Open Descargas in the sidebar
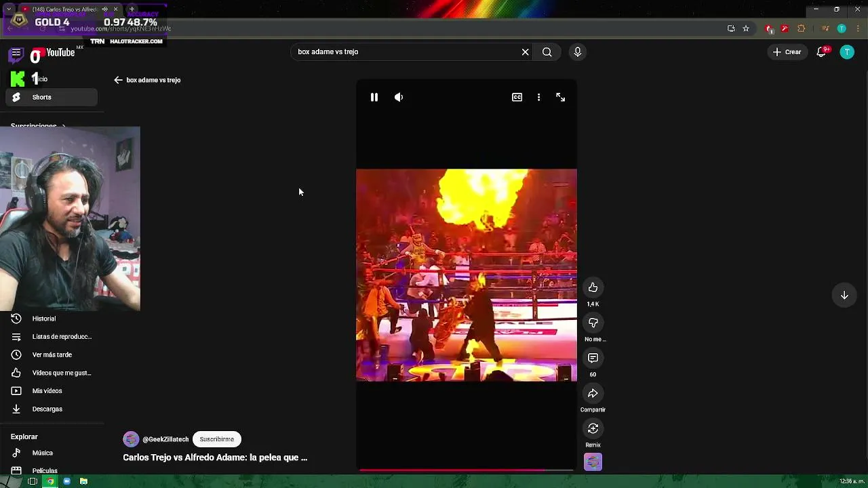 [52, 409]
